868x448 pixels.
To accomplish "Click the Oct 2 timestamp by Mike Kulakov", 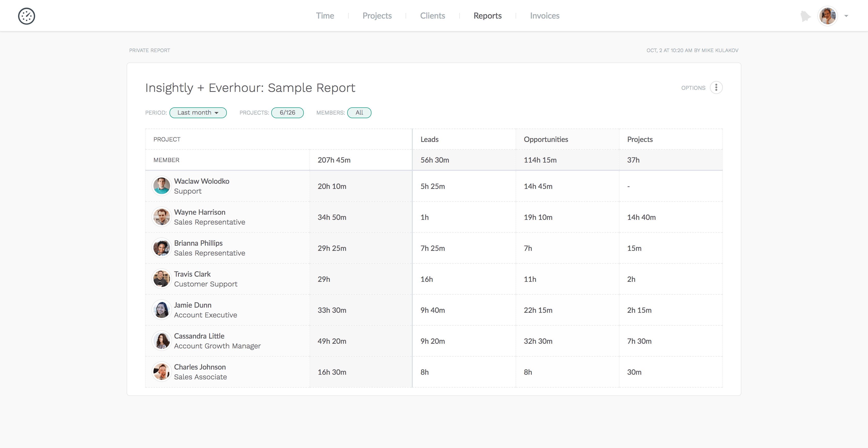I will pyautogui.click(x=692, y=51).
